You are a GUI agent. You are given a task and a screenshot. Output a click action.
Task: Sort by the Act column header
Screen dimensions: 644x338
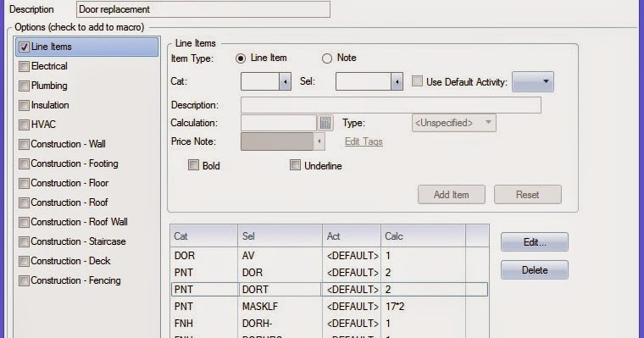click(x=352, y=236)
